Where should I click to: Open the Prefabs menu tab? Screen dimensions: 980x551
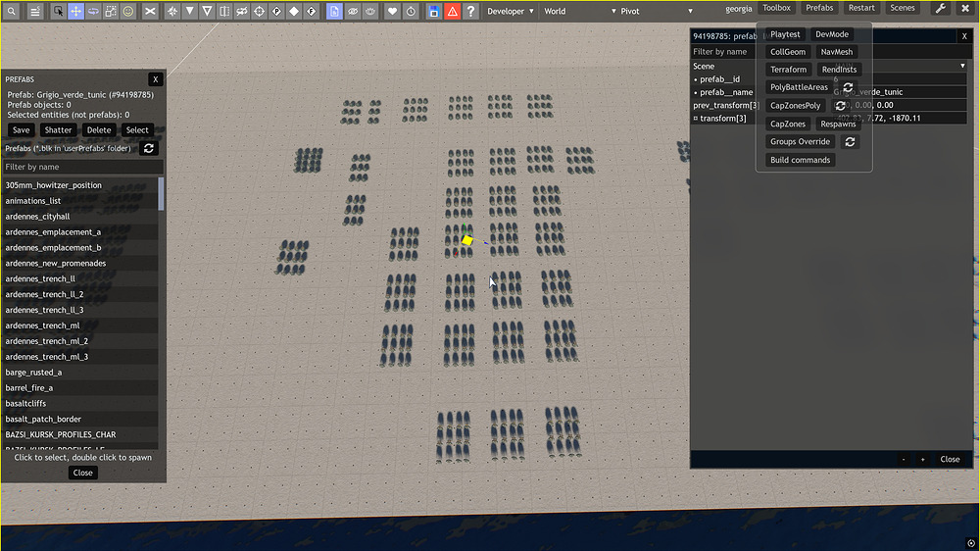pyautogui.click(x=819, y=8)
